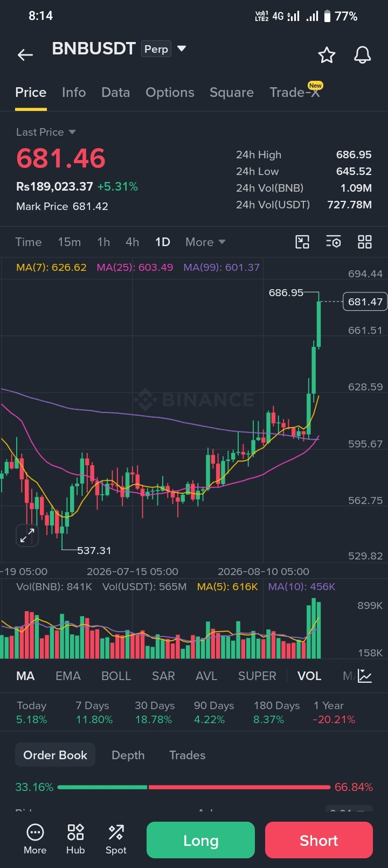Tap Today 5.18% performance
The height and width of the screenshot is (868, 388).
click(x=32, y=712)
